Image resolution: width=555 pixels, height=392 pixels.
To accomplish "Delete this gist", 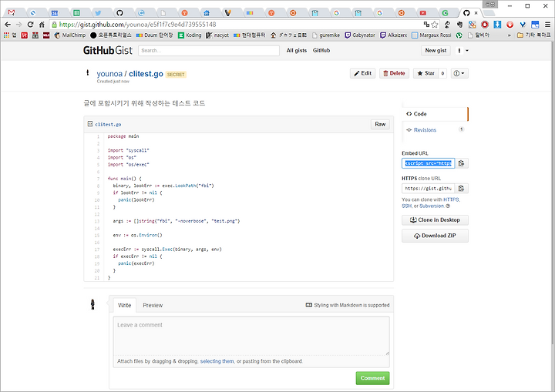I will [395, 73].
